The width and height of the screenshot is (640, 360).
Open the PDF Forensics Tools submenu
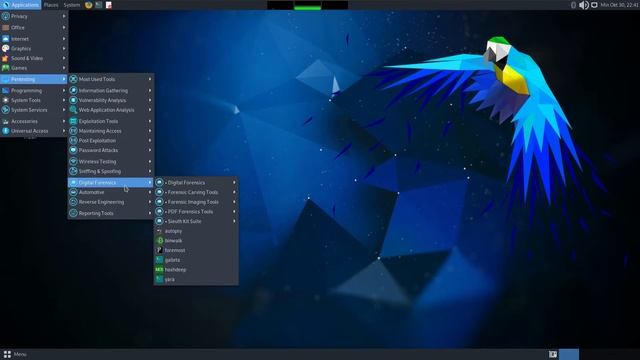click(x=196, y=211)
